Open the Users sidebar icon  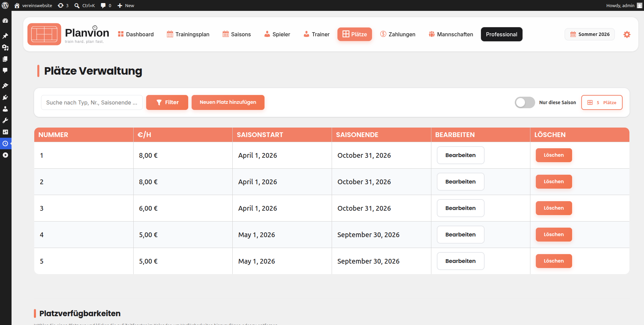pyautogui.click(x=5, y=109)
